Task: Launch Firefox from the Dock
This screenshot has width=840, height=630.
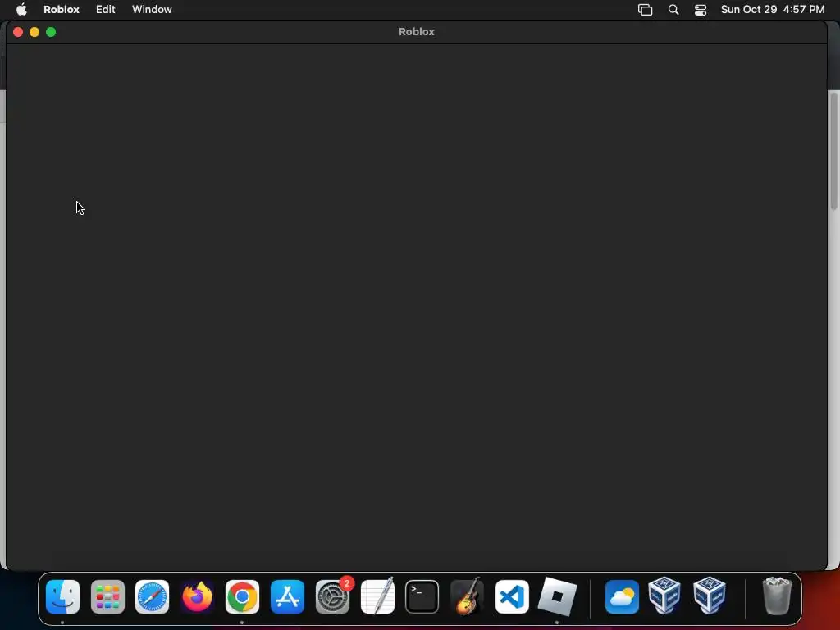Action: pyautogui.click(x=197, y=596)
